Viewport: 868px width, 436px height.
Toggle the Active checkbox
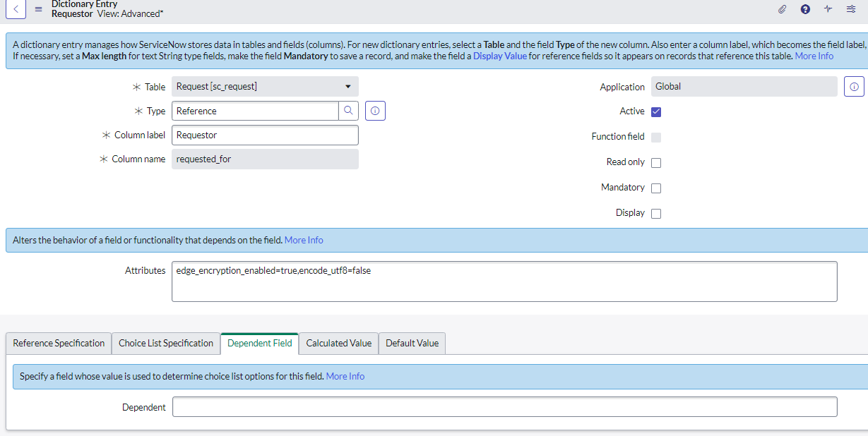[656, 111]
